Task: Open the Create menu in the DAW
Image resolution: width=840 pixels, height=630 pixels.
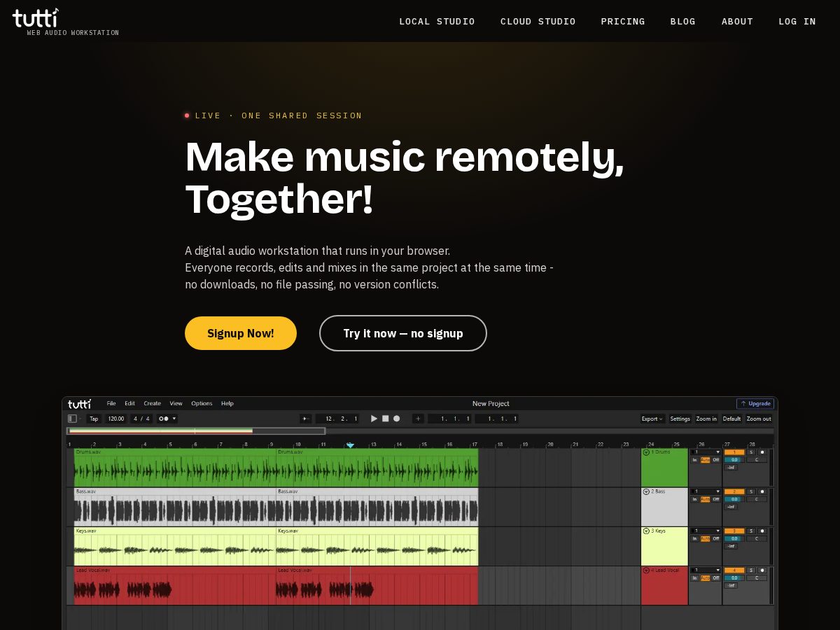Action: click(152, 403)
